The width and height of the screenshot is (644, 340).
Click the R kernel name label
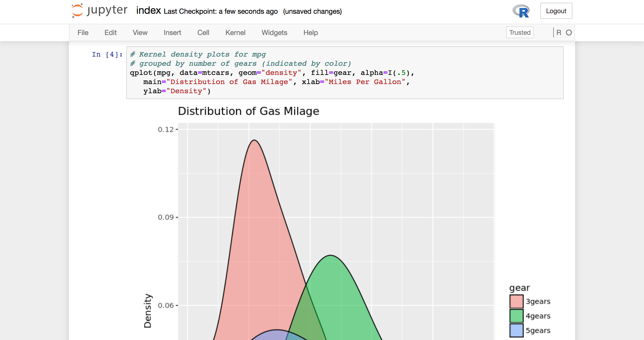point(559,33)
